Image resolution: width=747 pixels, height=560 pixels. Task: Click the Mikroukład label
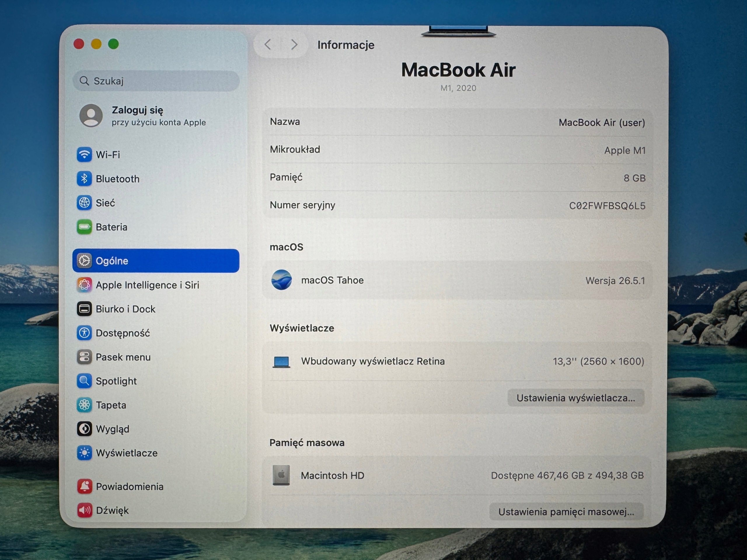coord(295,149)
